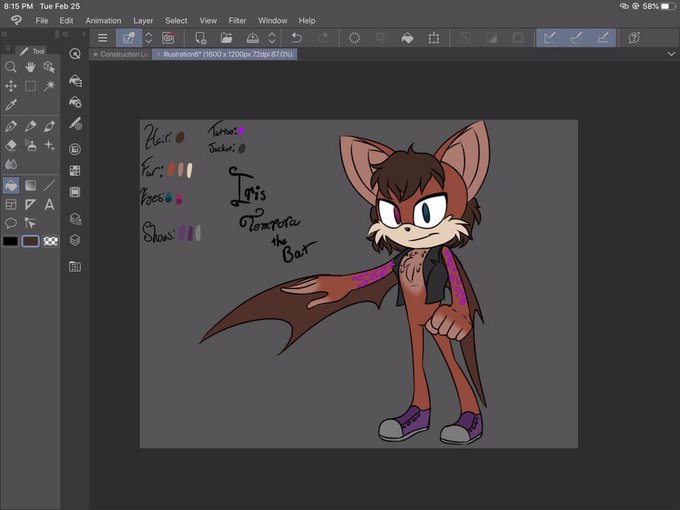The image size is (680, 510).
Task: Expand stepper arrows beside Save icon
Action: point(272,38)
